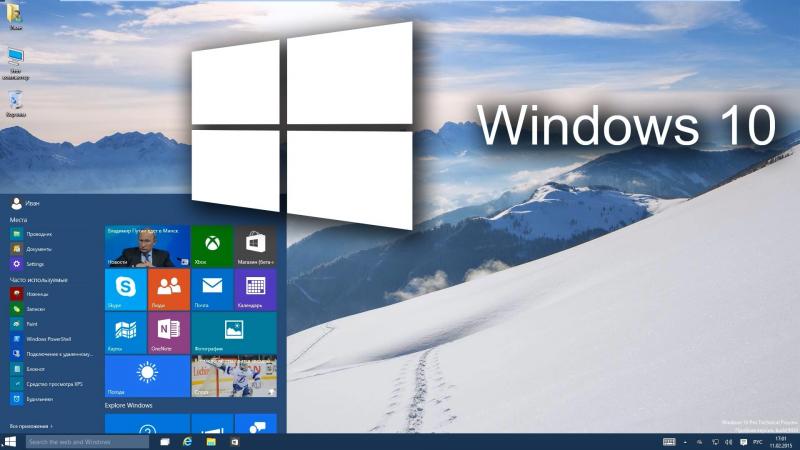Launch the Skype tile
Viewport: 800px width, 450px height.
[126, 290]
